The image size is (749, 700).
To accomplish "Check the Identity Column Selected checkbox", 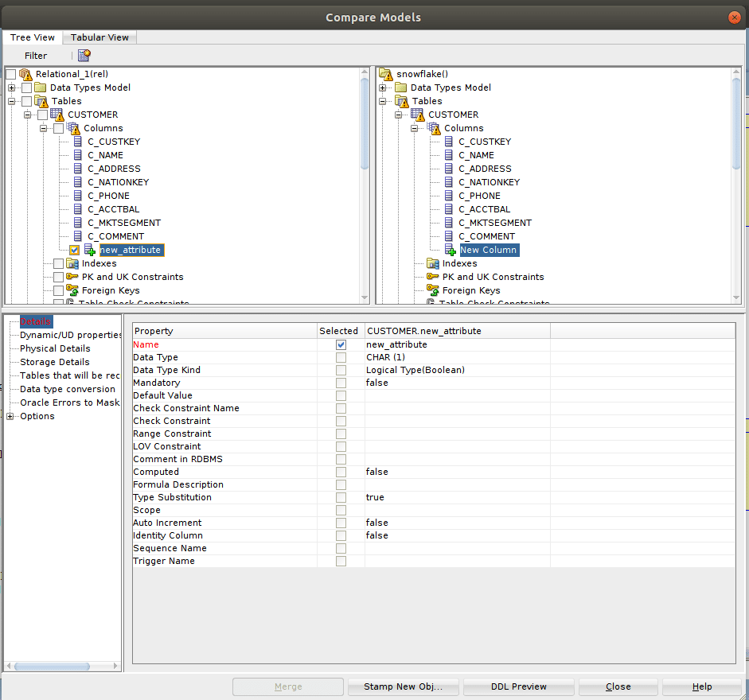I will [x=341, y=536].
